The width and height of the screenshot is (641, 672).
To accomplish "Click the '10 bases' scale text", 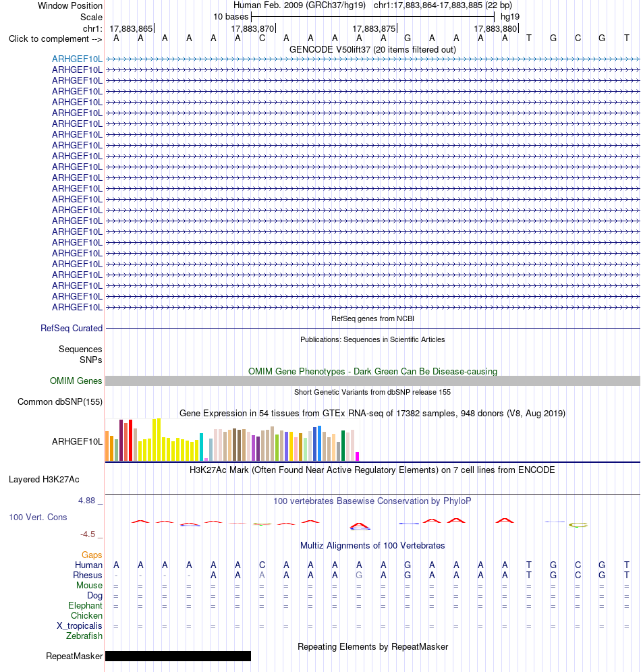I will 231,17.
